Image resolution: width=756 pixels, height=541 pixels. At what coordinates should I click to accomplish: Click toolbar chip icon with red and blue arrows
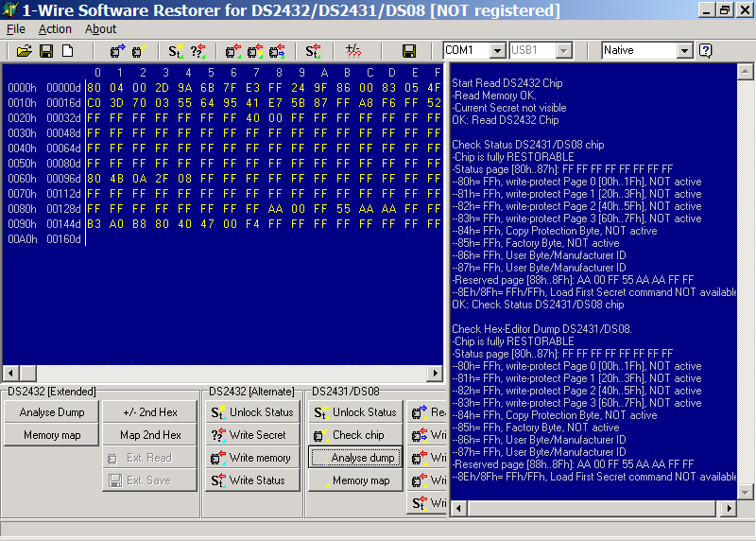(x=277, y=51)
